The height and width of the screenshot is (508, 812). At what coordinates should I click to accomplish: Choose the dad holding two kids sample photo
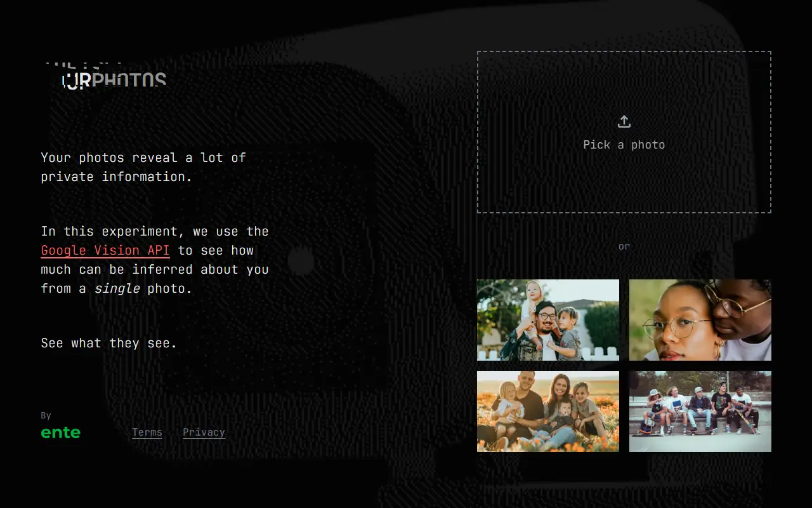click(548, 320)
